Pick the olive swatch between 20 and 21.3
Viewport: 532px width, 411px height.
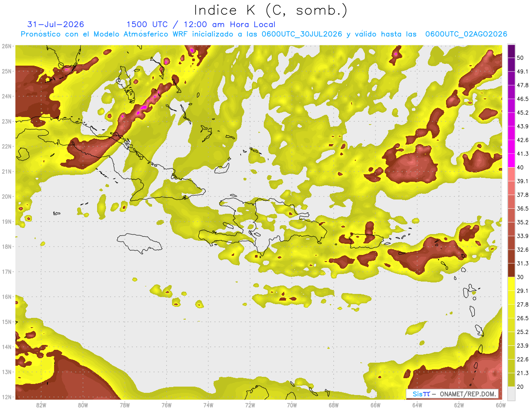(x=511, y=380)
